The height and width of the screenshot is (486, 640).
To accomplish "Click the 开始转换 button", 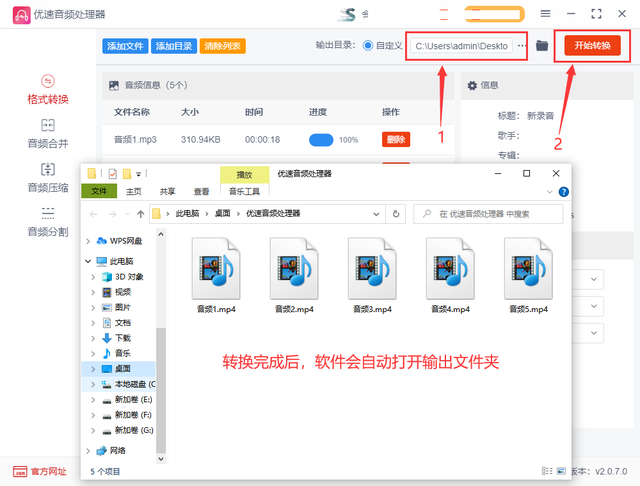I will [x=592, y=45].
